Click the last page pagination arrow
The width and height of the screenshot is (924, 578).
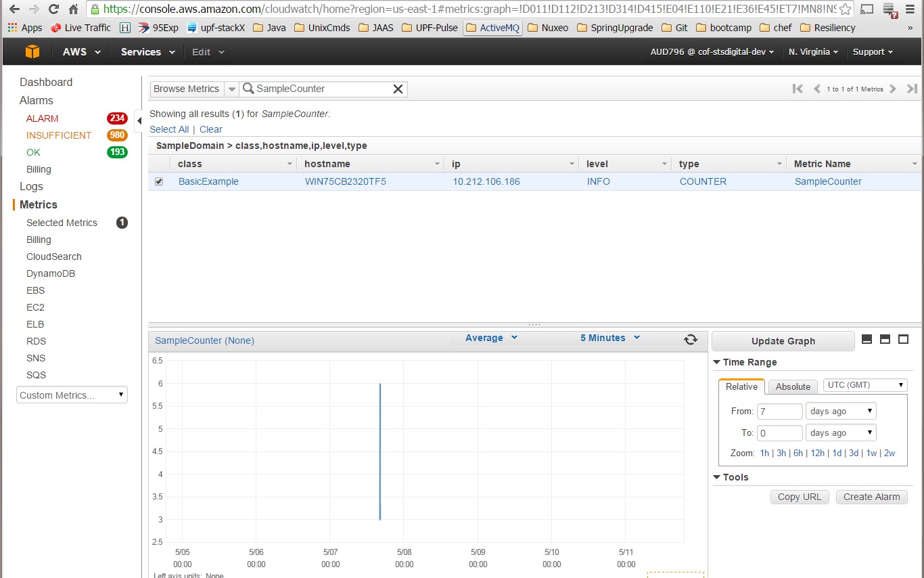[x=911, y=88]
